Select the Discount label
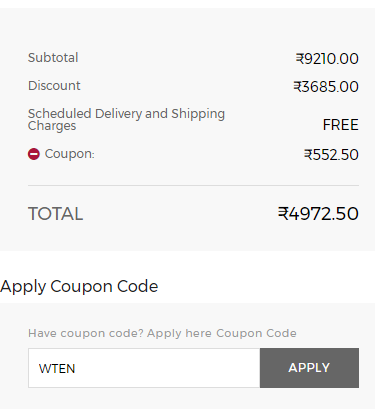The width and height of the screenshot is (375, 409). tap(54, 86)
